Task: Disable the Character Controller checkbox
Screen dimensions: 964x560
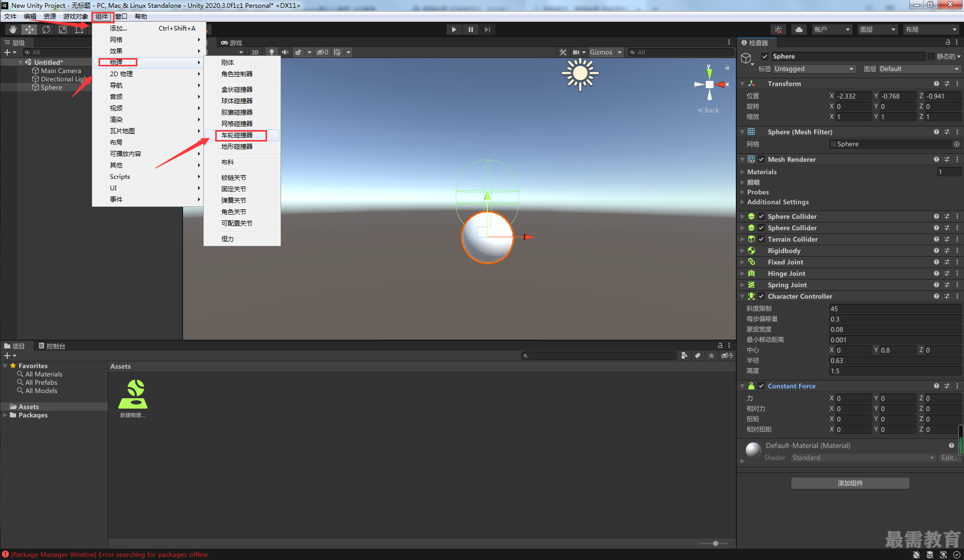Action: (x=761, y=297)
